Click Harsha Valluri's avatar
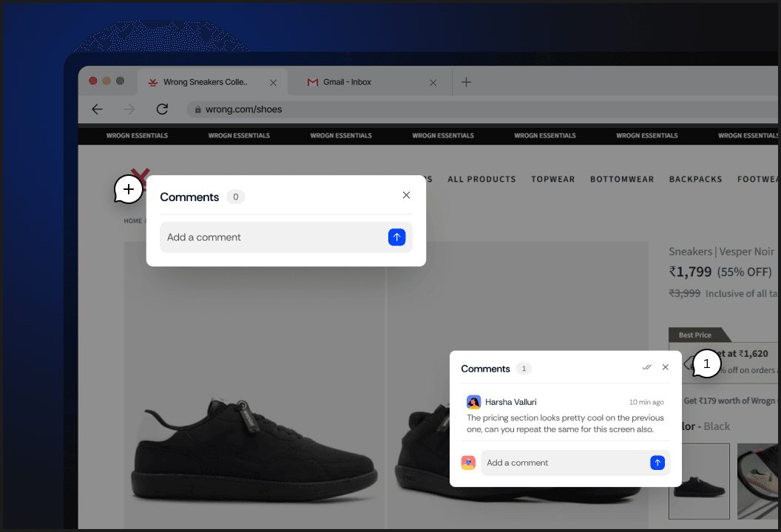Viewport: 781px width, 532px height. point(473,402)
